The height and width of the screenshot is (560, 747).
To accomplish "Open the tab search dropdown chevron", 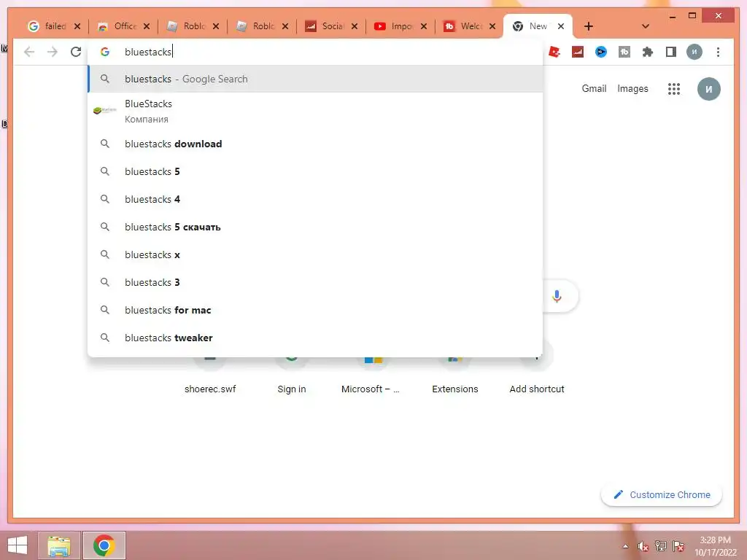I will pyautogui.click(x=646, y=26).
